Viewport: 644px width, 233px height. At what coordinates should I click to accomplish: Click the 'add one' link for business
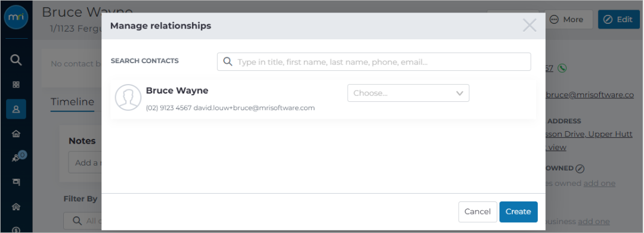pyautogui.click(x=593, y=222)
